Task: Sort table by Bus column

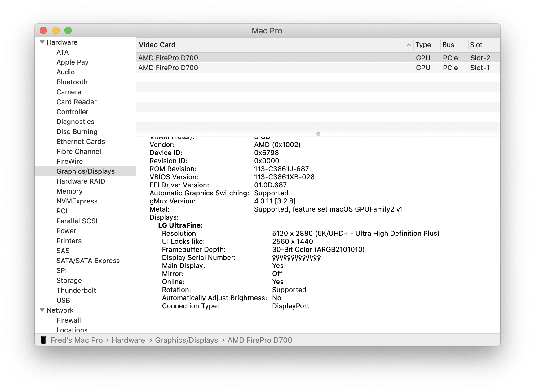Action: (448, 45)
